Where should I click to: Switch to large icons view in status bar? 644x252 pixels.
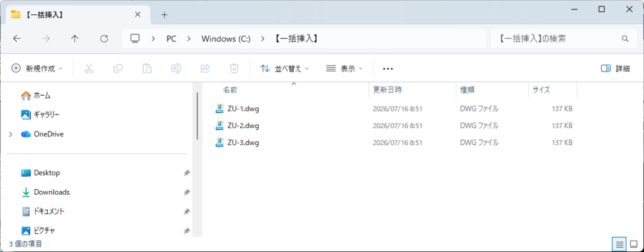coord(633,244)
